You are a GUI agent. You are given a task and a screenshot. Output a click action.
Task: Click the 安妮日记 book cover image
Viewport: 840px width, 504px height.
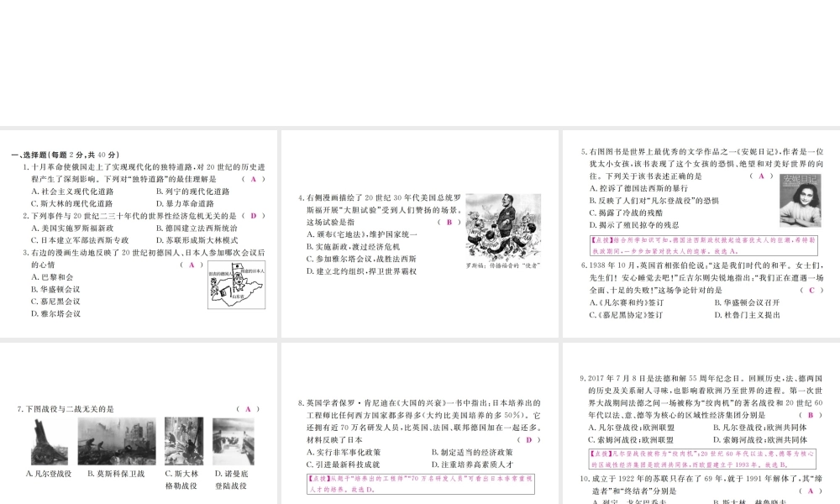pos(801,200)
